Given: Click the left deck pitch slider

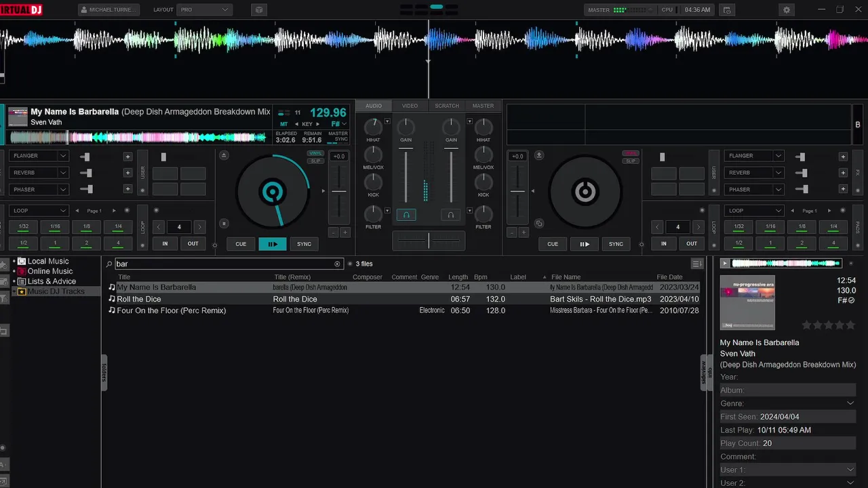Looking at the screenshot, I should point(339,192).
